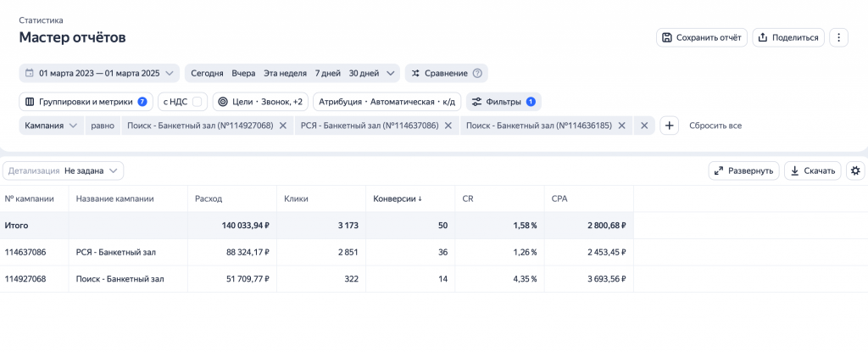868x352 pixels.
Task: Click the Сохранить отчёт button
Action: 702,37
